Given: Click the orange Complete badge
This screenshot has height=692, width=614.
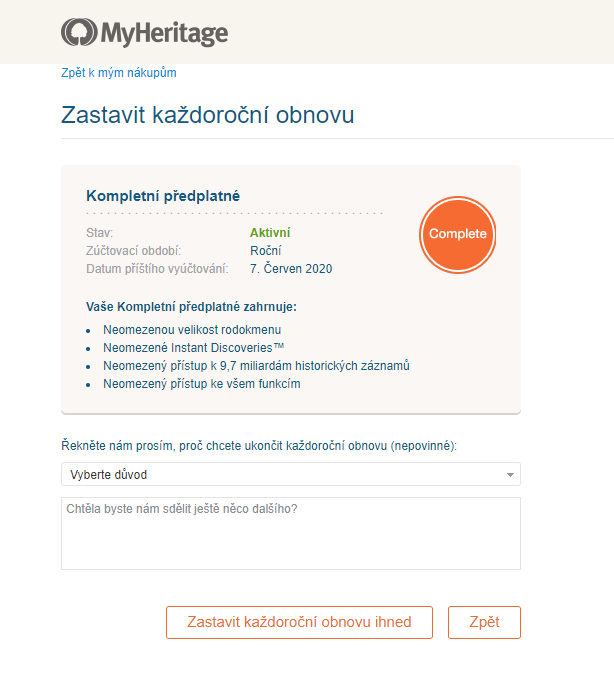Looking at the screenshot, I should point(457,234).
